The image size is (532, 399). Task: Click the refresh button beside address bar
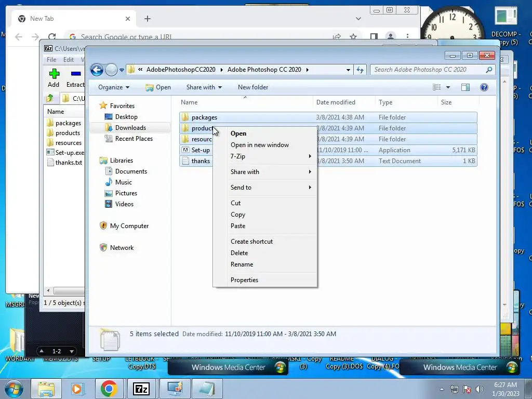click(x=360, y=70)
